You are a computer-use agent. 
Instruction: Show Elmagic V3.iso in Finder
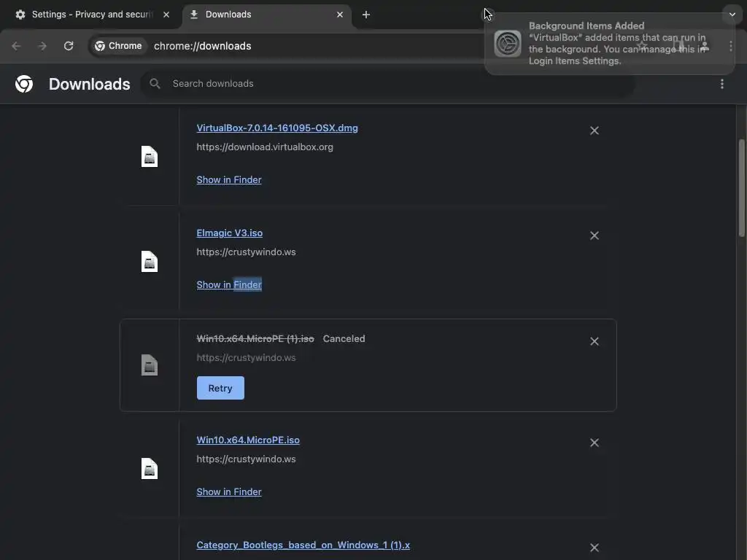click(229, 285)
